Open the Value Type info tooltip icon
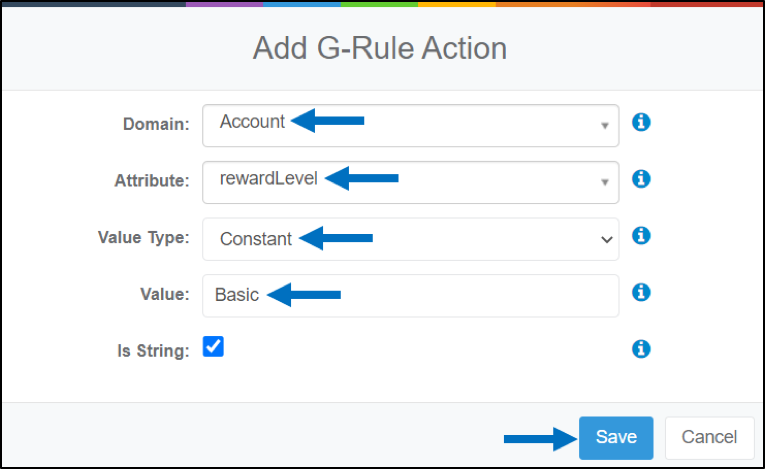Image resolution: width=765 pixels, height=469 pixels. (x=641, y=235)
